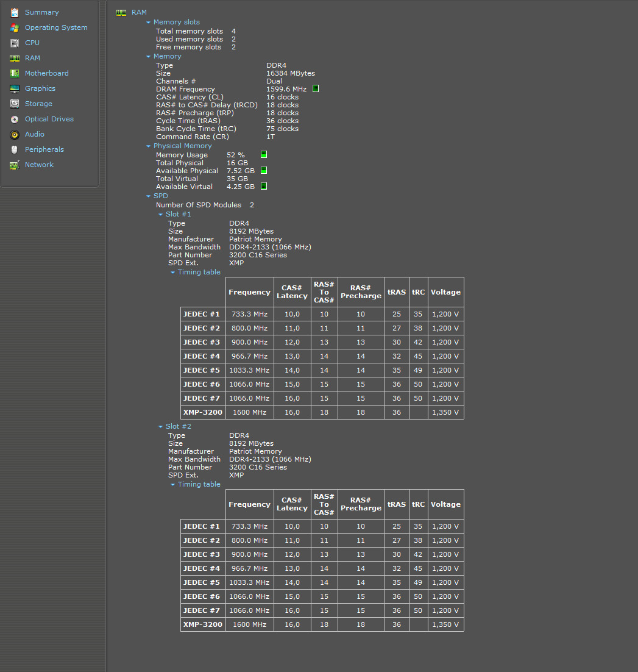
Task: Click the Slot #2 Timing table link
Action: pyautogui.click(x=199, y=484)
